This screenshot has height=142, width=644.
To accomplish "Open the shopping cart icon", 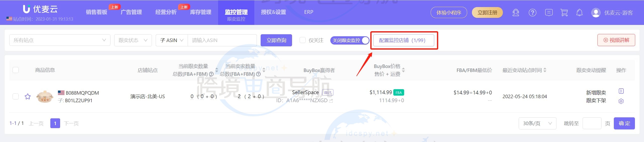I will click(564, 13).
